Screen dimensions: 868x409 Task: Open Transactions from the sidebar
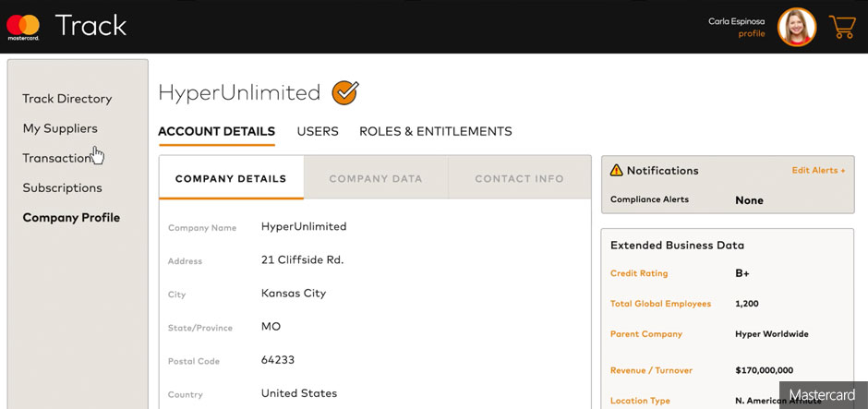(x=57, y=158)
